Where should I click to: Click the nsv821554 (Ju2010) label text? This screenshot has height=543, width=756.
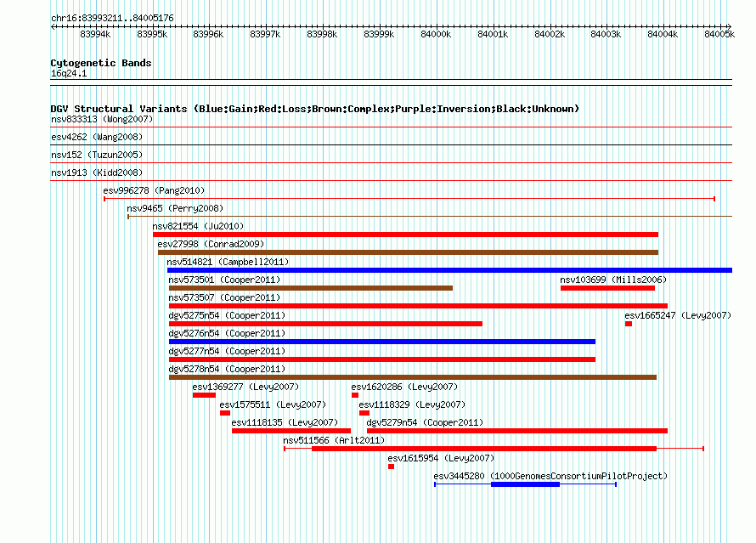click(x=198, y=226)
